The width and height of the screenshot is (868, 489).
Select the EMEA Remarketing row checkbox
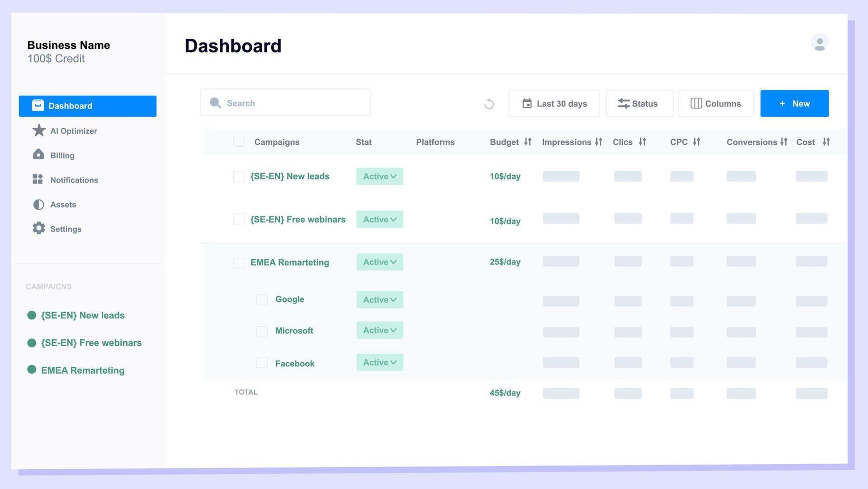pos(238,262)
